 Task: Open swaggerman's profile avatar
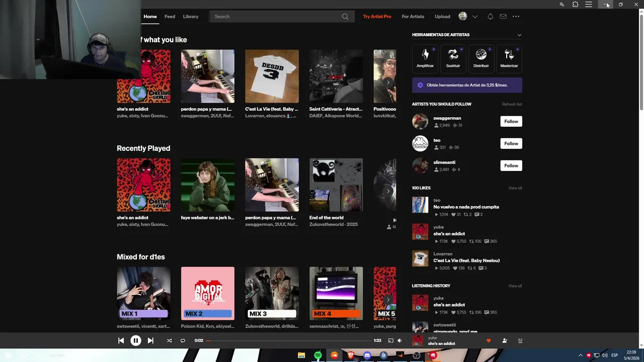tap(420, 121)
